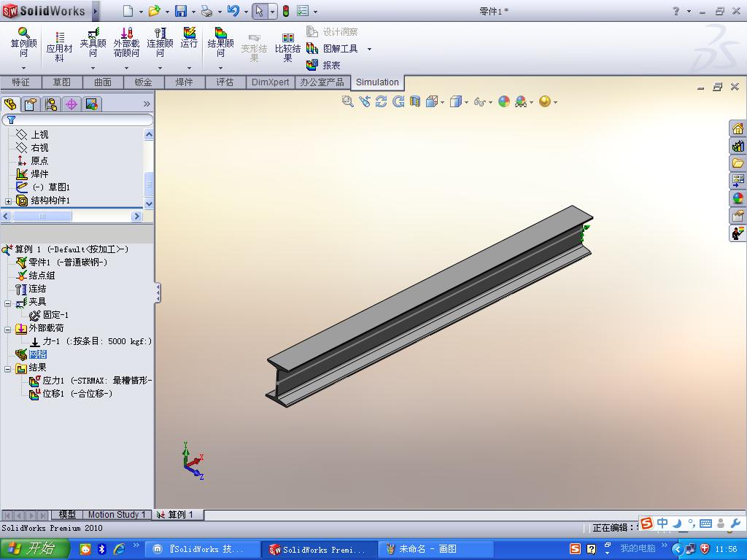The image size is (747, 560).
Task: Open Connections Advisor (连接顾问)
Action: (x=160, y=42)
